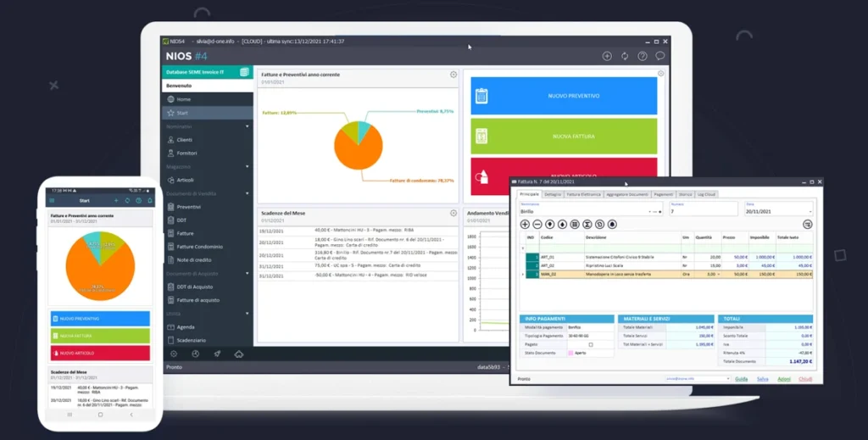Image resolution: width=868 pixels, height=440 pixels.
Task: Switch to the Fattura Elettronica tab
Action: (x=584, y=194)
